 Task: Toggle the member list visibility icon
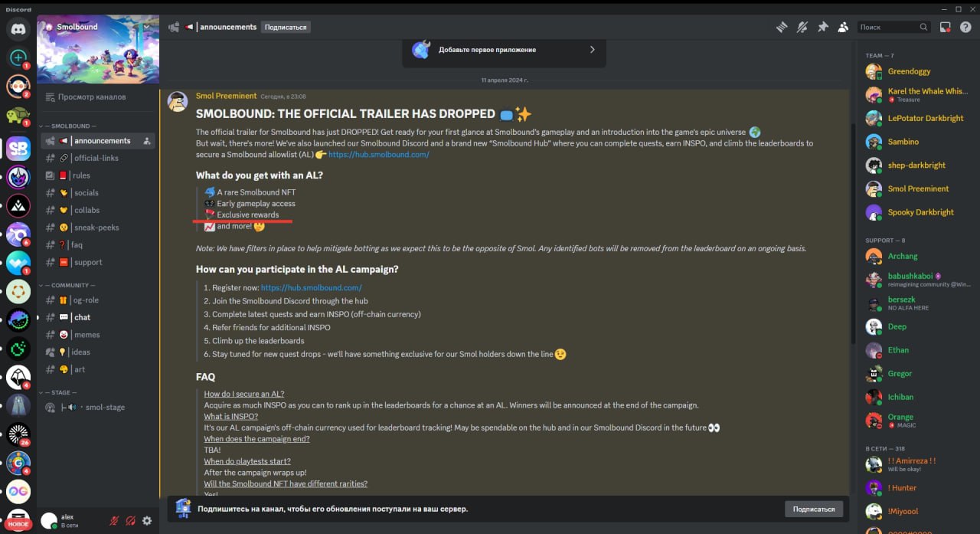click(x=843, y=27)
